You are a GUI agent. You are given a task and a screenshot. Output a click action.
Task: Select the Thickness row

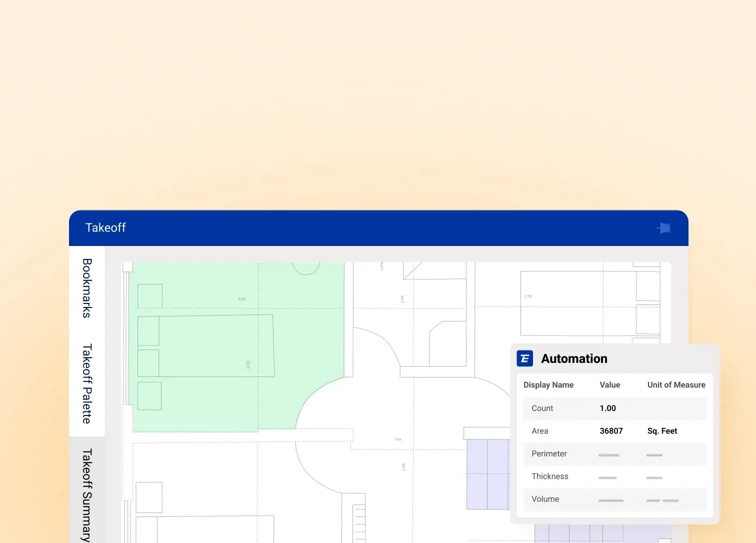[549, 476]
